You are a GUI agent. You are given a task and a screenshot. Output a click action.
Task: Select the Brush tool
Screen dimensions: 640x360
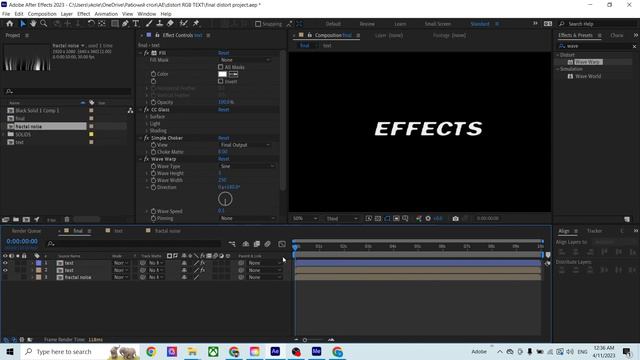(149, 24)
